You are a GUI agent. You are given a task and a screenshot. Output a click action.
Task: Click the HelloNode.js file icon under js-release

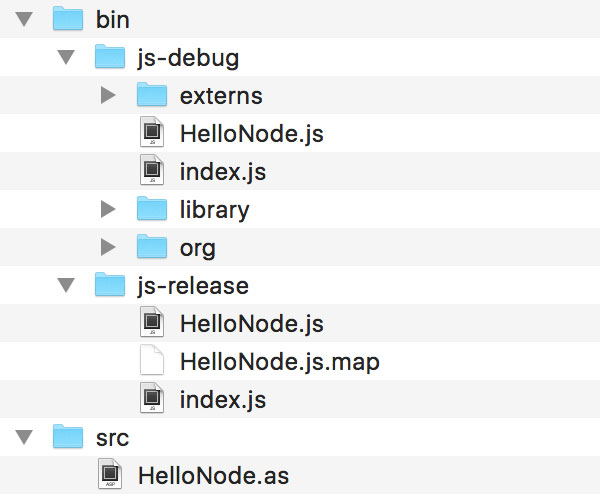point(152,323)
